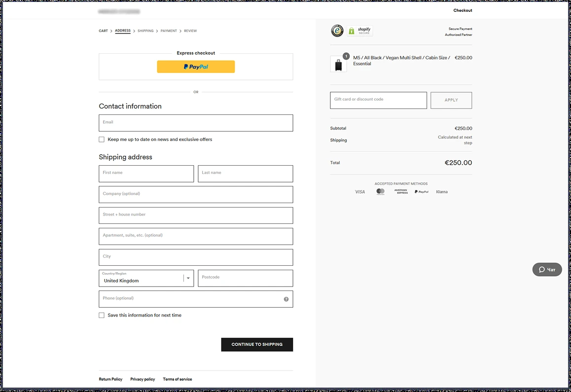Focus the Company (optional) field
The image size is (571, 392).
coord(196,195)
